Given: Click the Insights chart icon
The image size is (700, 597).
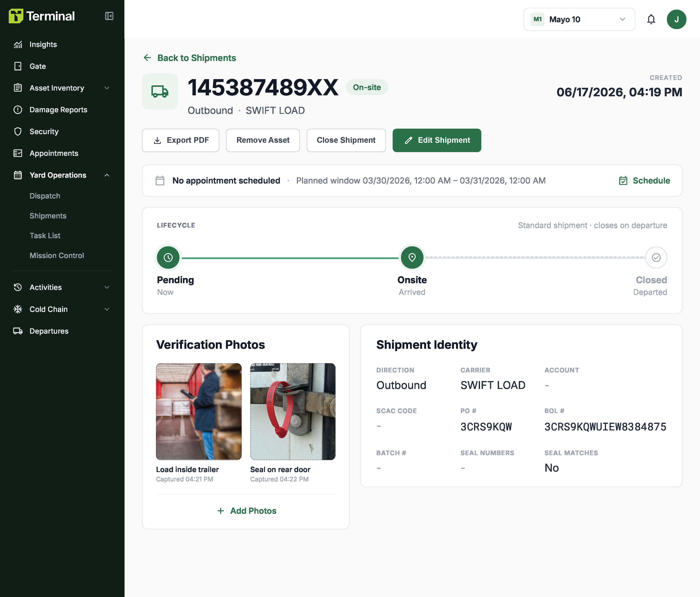Looking at the screenshot, I should 18,45.
